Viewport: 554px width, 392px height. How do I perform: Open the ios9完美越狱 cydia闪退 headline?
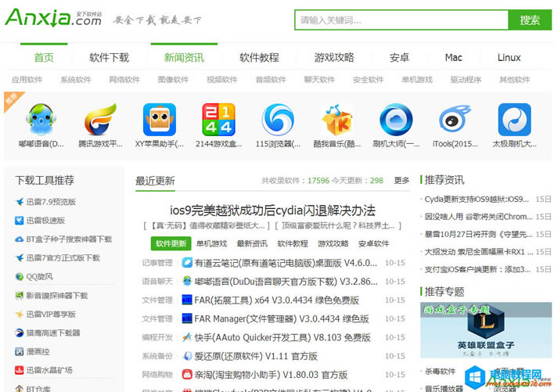tap(272, 210)
